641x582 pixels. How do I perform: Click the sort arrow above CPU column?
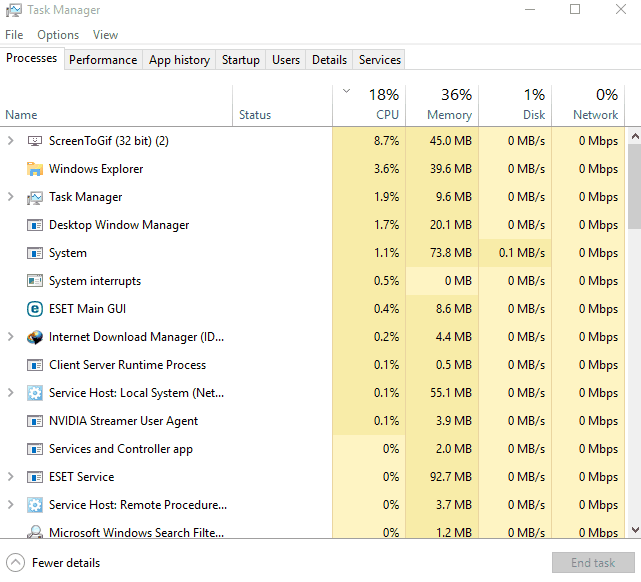346,91
